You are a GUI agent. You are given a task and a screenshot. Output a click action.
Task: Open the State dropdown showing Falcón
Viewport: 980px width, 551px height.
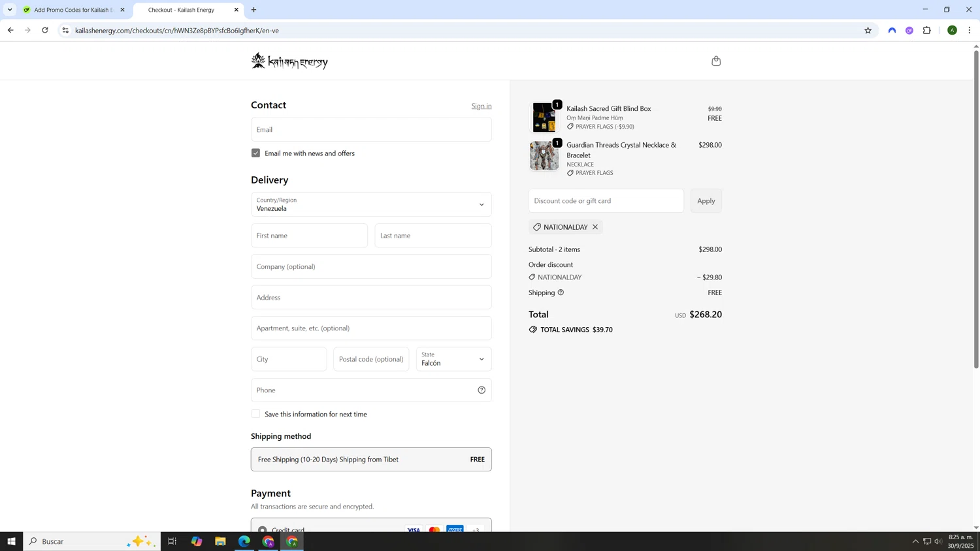click(x=454, y=359)
